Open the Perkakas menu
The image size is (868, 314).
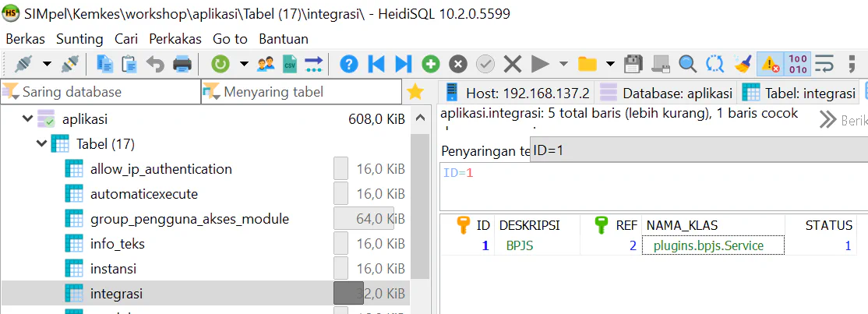pos(175,39)
